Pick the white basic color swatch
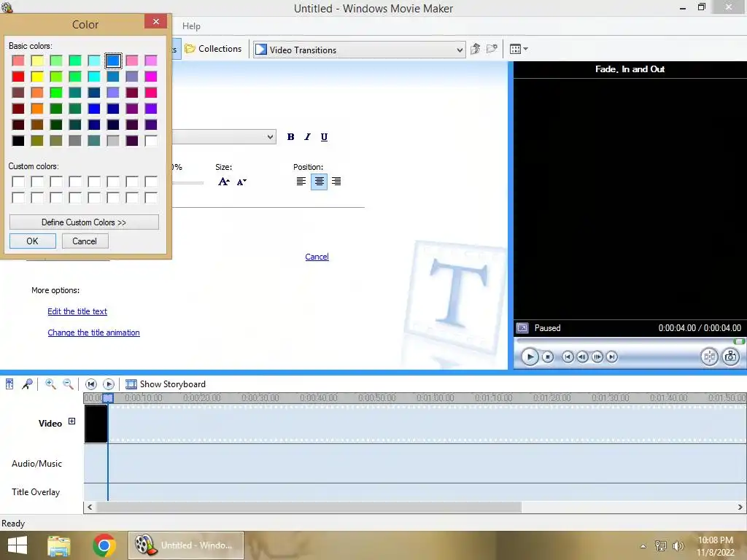This screenshot has height=560, width=747. (151, 141)
